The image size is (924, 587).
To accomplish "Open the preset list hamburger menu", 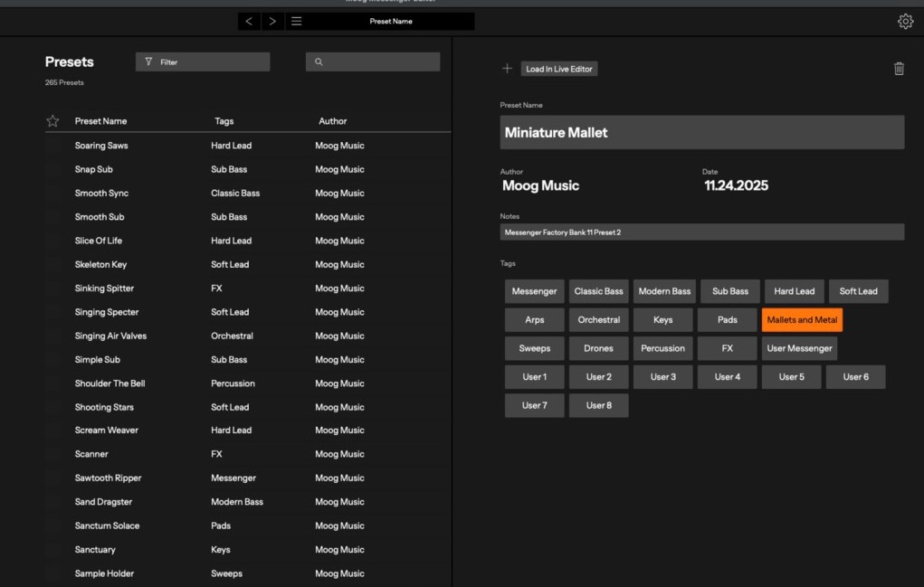I will point(296,21).
